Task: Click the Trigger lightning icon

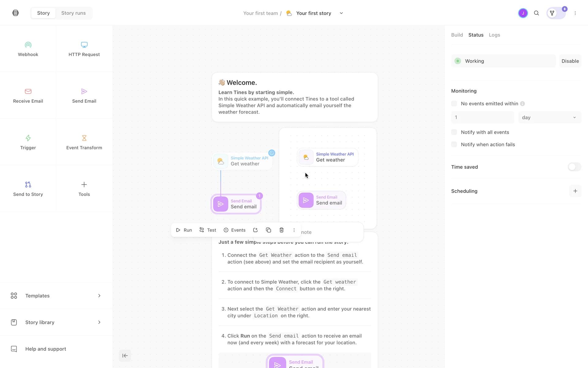Action: click(28, 138)
